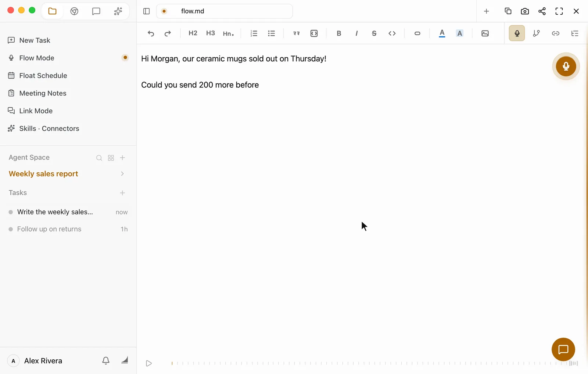Expand Weekly sales report chevron
Viewport: 588px width, 374px height.
[x=122, y=174]
